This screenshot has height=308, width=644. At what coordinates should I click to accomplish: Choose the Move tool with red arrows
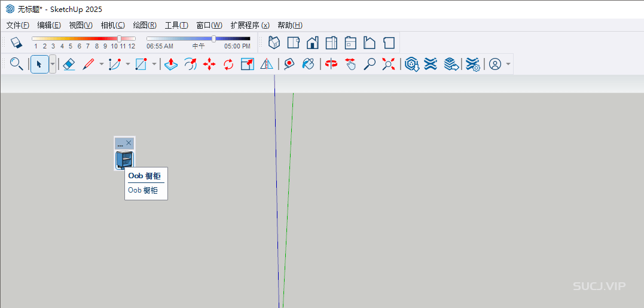click(209, 64)
